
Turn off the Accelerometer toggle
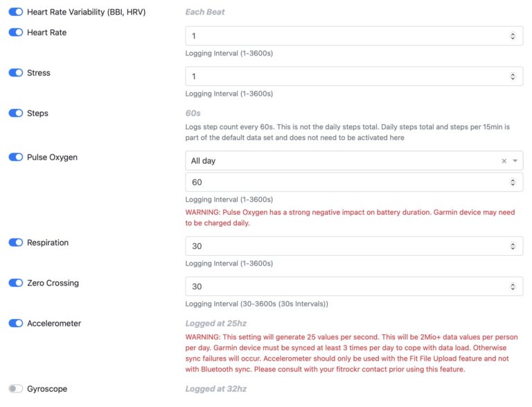16,323
